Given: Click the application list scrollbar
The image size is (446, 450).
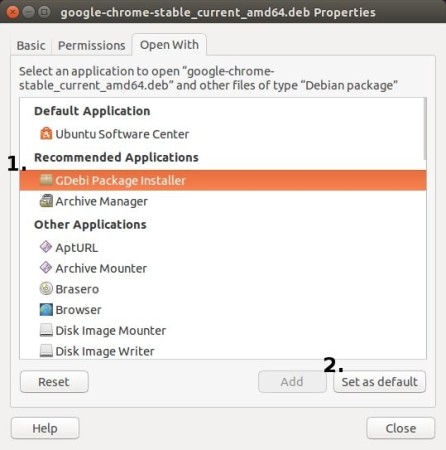Looking at the screenshot, I should [x=425, y=129].
